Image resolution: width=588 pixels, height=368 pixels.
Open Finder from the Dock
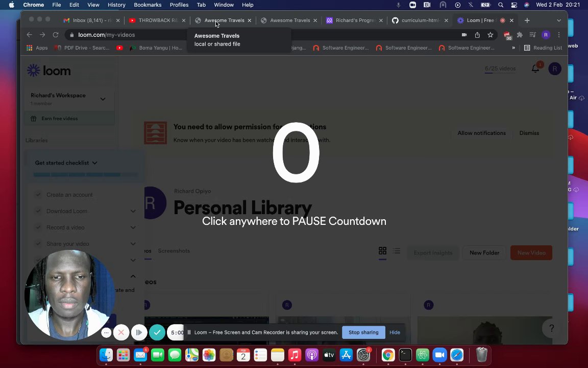coord(106,355)
